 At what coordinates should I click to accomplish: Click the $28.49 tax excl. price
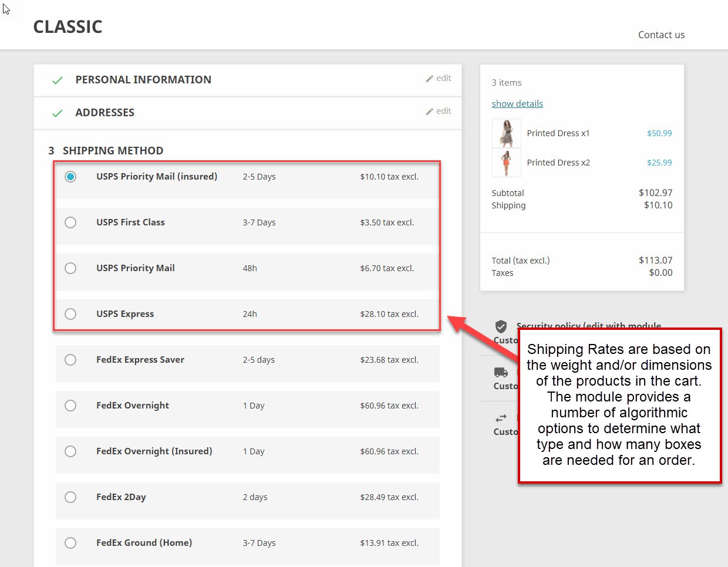pyautogui.click(x=389, y=497)
